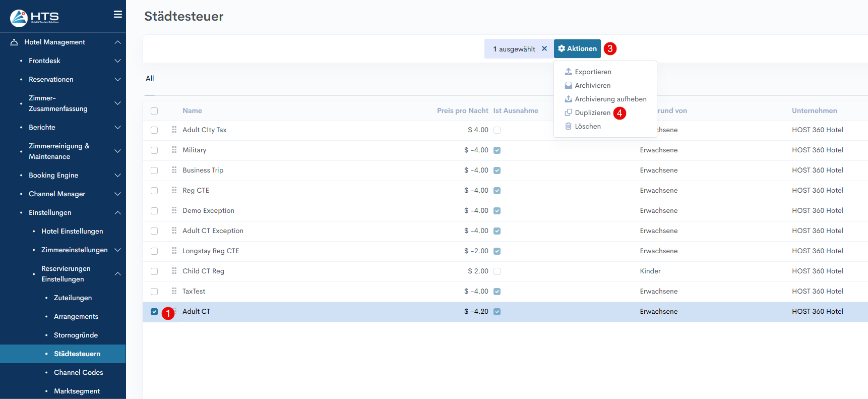Check the Business Trip row checkbox
The image size is (868, 399).
point(154,170)
